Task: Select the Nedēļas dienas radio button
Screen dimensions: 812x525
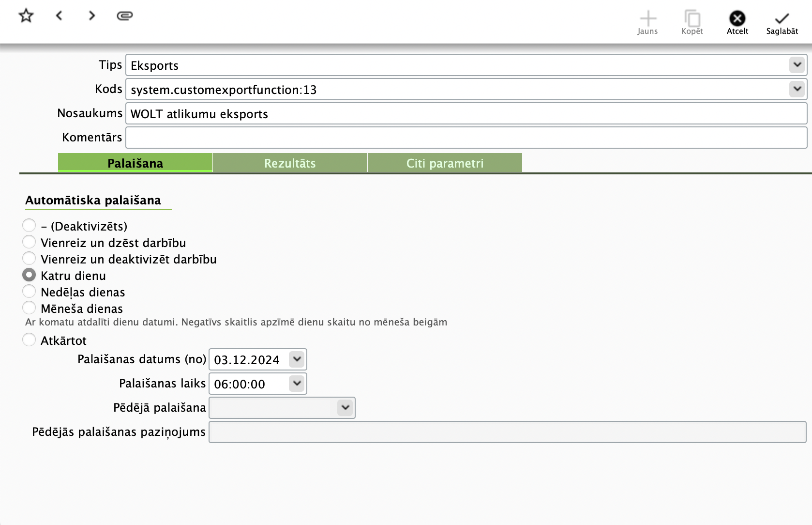Action: click(29, 292)
